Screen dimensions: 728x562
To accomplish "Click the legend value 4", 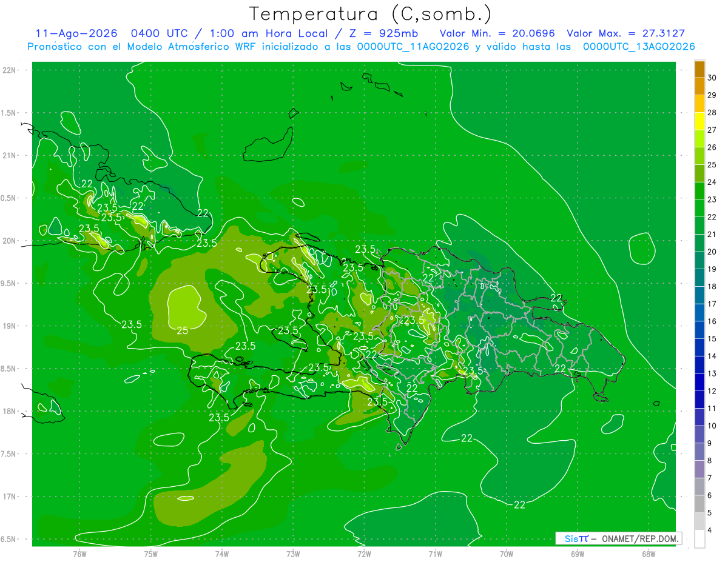I will (x=710, y=530).
